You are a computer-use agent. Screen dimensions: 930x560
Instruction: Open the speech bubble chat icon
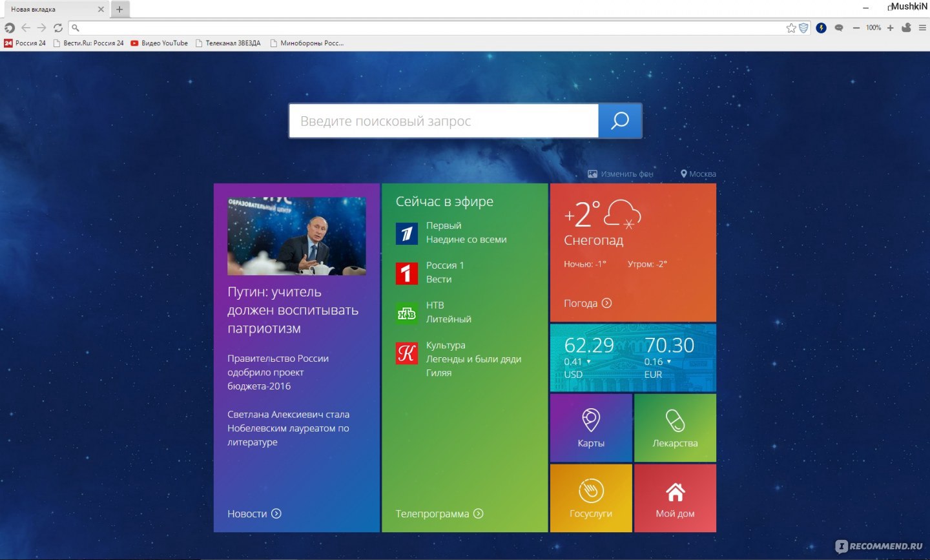[839, 28]
